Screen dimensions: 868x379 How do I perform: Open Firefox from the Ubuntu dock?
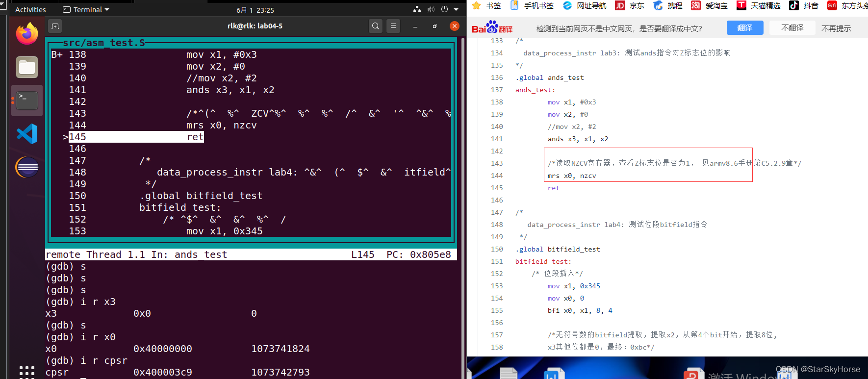pos(27,34)
